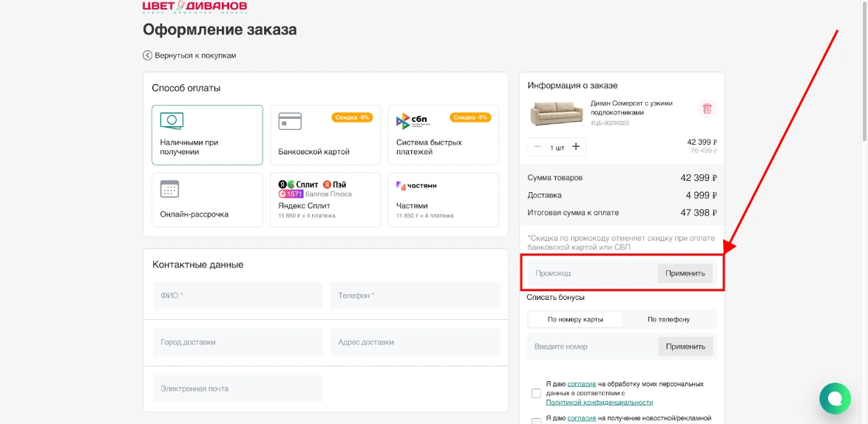The width and height of the screenshot is (868, 424).
Task: Click the cash banknote icon
Action: (x=172, y=121)
